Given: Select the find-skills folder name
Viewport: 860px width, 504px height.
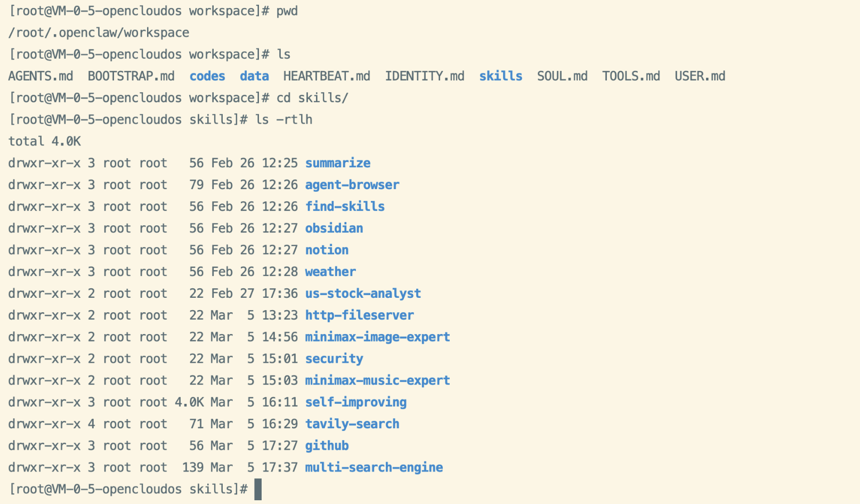Looking at the screenshot, I should pyautogui.click(x=345, y=207).
